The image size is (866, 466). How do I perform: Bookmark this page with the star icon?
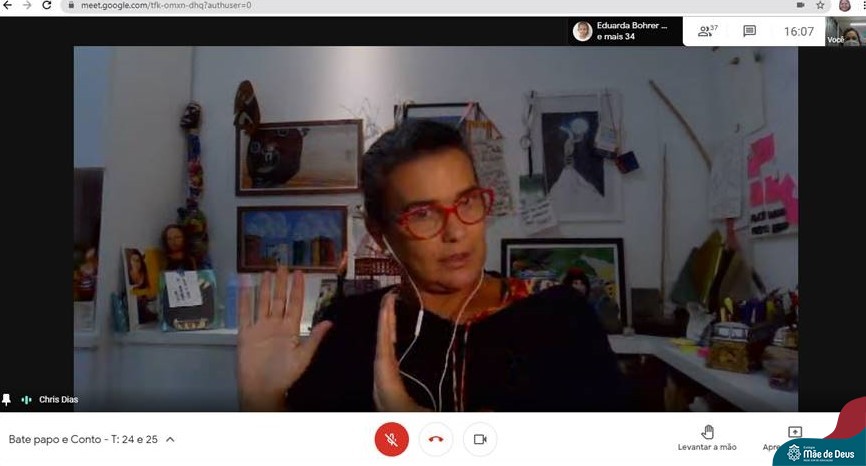(820, 5)
